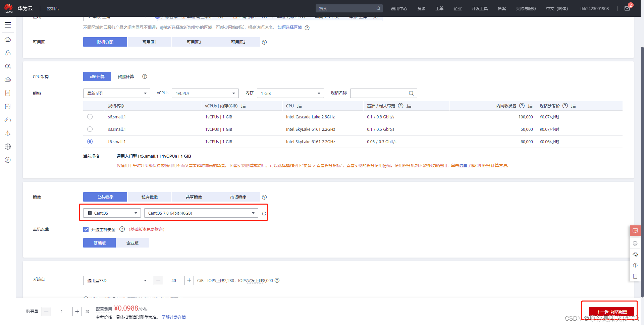Click the wave-shaped auto scaling sidebar icon
Screen dimensions: 644x325
pyautogui.click(x=8, y=66)
